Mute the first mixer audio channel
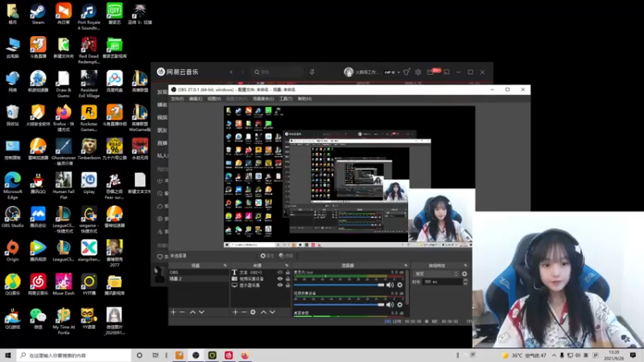Screen dimensions: 644x362 click(390, 285)
